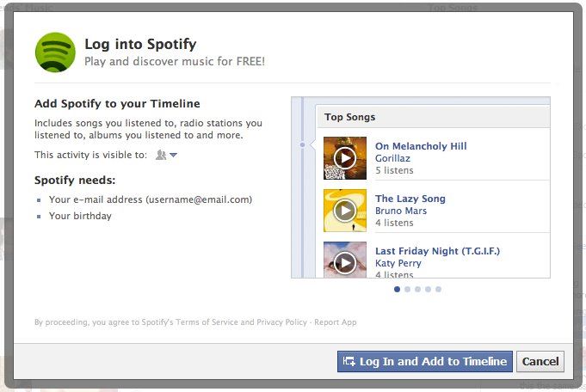Open the activity visibility audience dropdown
This screenshot has height=392, width=586.
[166, 155]
